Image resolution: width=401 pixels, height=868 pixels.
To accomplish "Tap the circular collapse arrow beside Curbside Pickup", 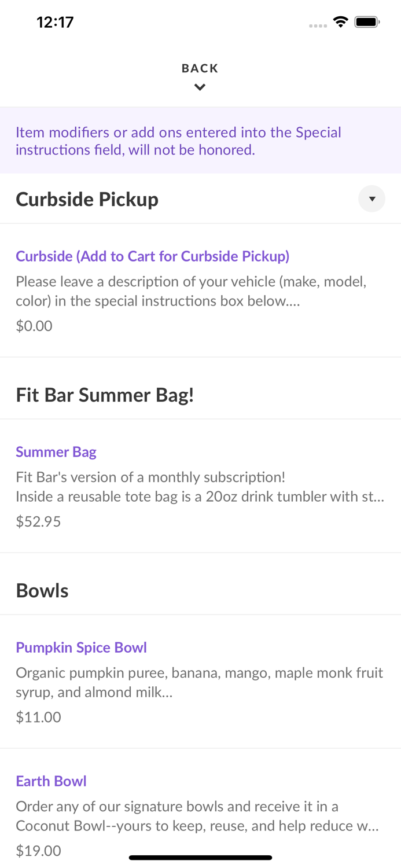I will (x=371, y=198).
